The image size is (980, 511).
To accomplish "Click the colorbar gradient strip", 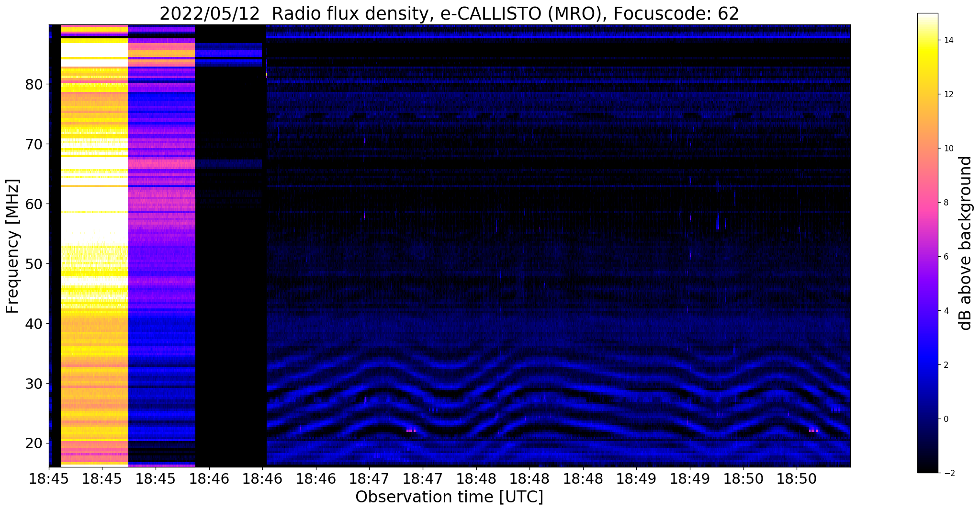I will coord(927,243).
